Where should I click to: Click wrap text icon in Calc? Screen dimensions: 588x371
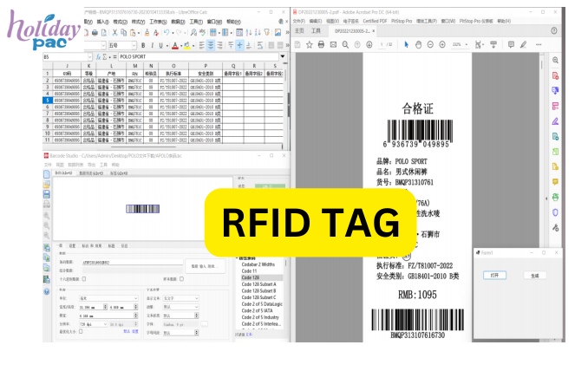click(260, 45)
